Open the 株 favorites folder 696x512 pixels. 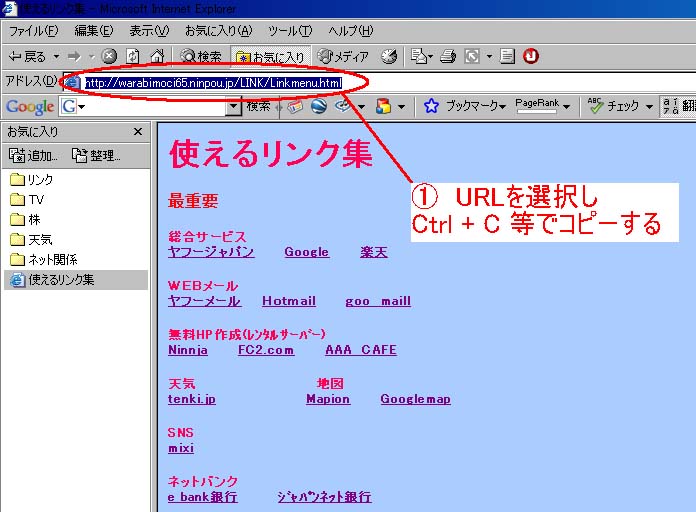[25, 219]
